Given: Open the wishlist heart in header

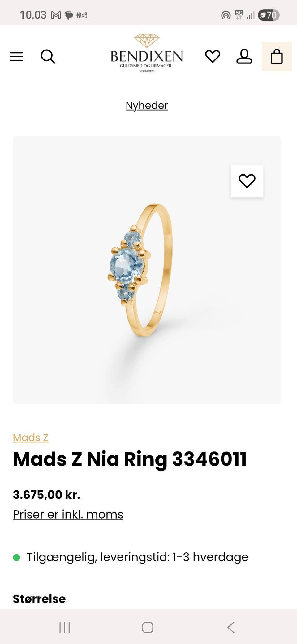Looking at the screenshot, I should [x=213, y=57].
